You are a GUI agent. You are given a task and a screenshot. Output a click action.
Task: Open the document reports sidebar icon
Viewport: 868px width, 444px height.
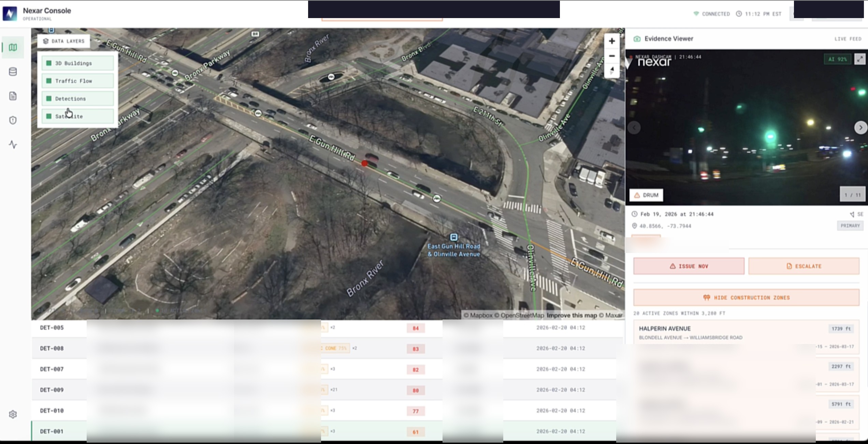[x=13, y=96]
